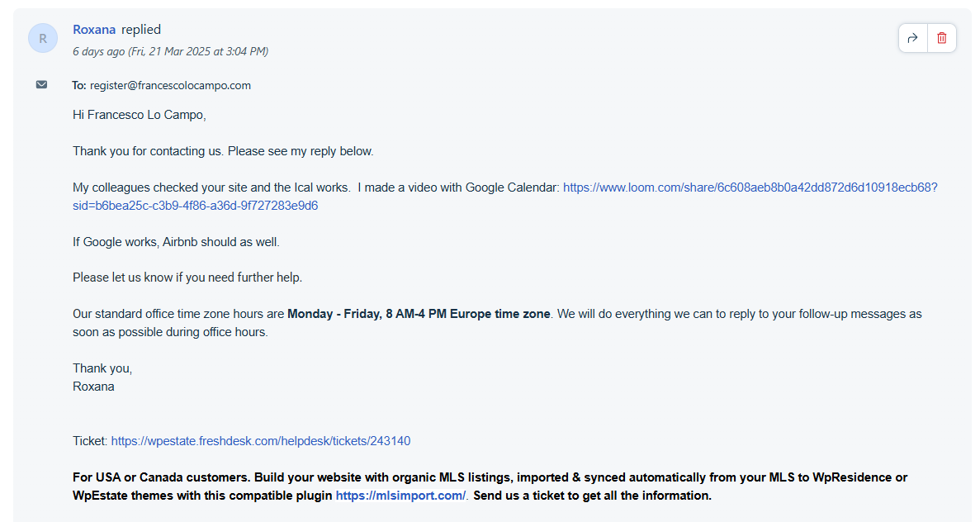Screen dimensions: 980x522
Task: Visit the mlsimport.com plugin link
Action: pos(400,496)
